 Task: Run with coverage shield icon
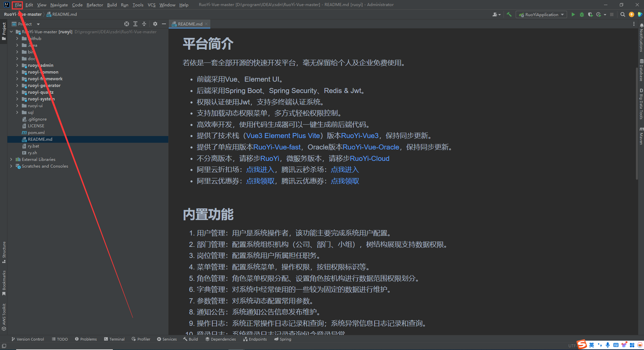coord(590,14)
